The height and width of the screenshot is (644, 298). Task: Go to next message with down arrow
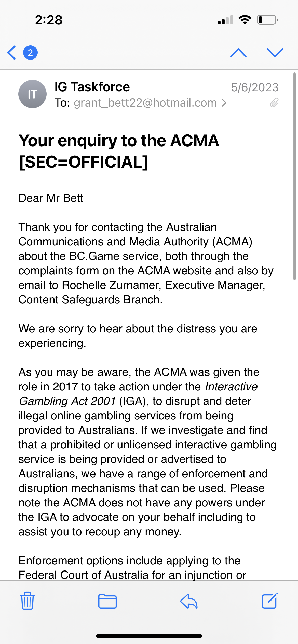tap(275, 53)
